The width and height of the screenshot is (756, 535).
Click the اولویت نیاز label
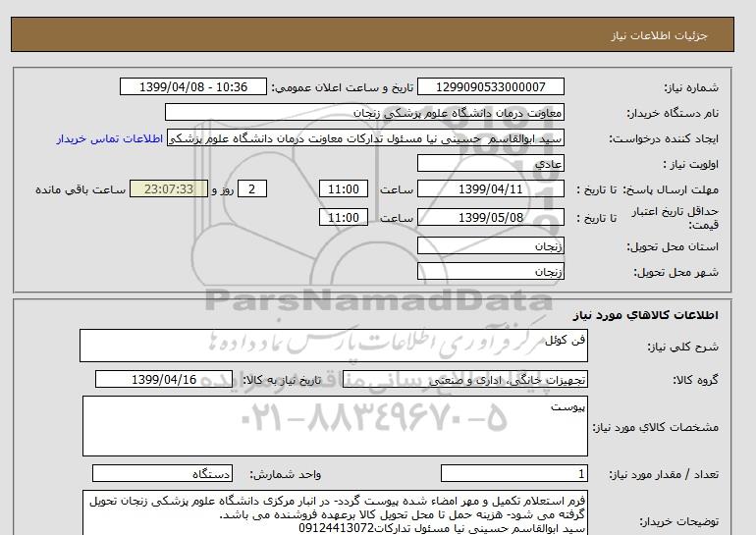click(x=690, y=164)
